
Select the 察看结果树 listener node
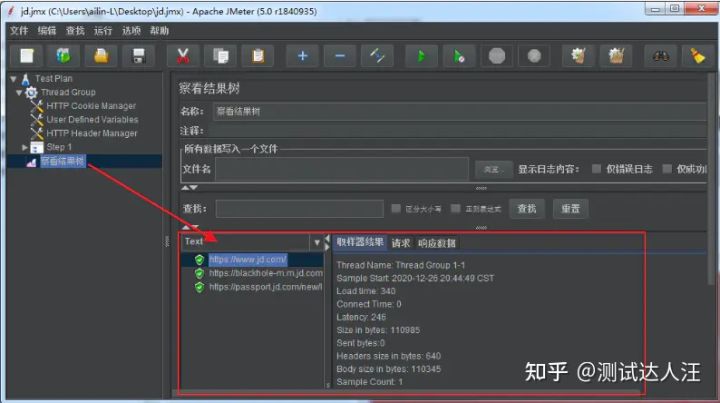click(62, 161)
